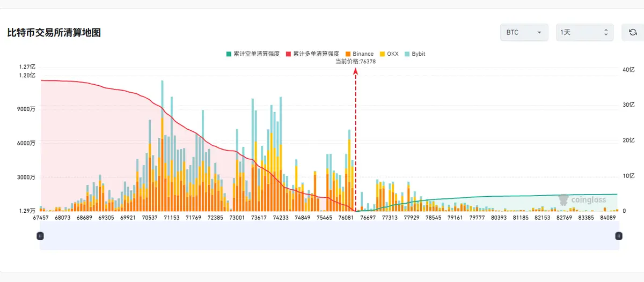The width and height of the screenshot is (644, 282).
Task: Click the 当前价格:76378 label
Action: 355,61
